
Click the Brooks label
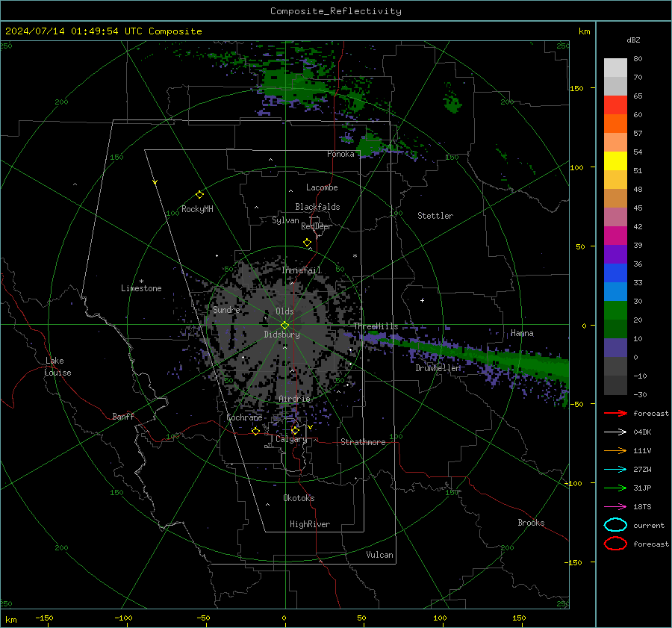tap(531, 523)
